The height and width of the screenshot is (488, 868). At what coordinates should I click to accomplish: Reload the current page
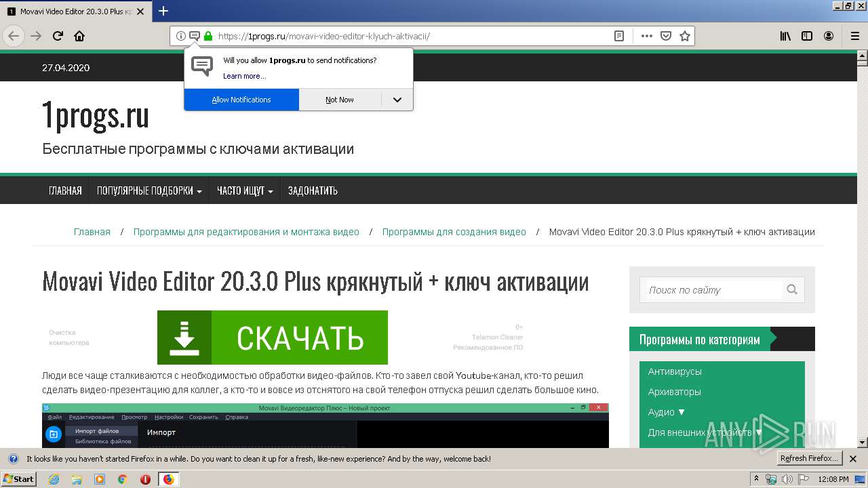[x=58, y=36]
